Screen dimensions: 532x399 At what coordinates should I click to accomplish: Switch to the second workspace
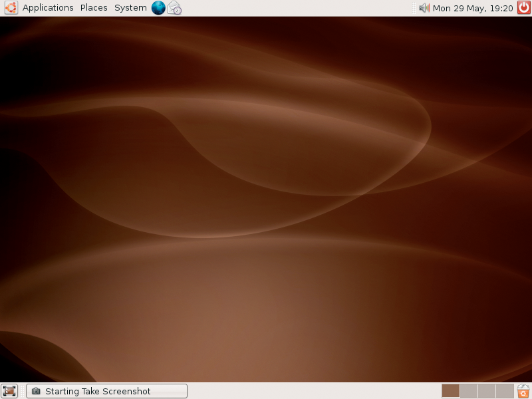pos(469,391)
